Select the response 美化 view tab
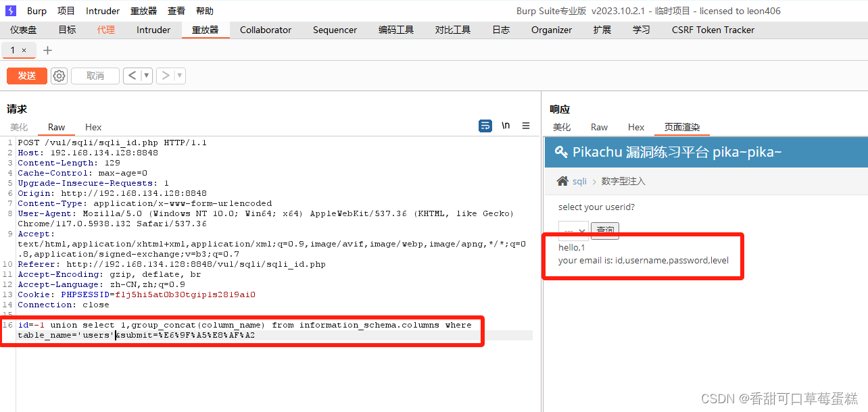Screen dimensions: 868x412 pos(562,127)
